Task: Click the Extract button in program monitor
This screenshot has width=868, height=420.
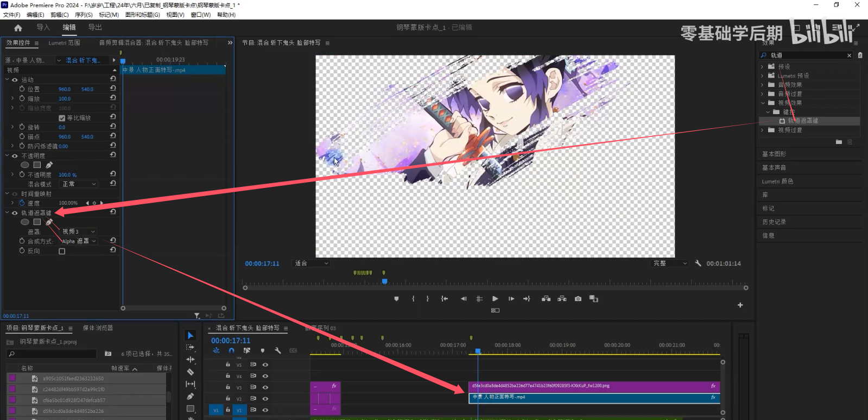Action: (562, 299)
